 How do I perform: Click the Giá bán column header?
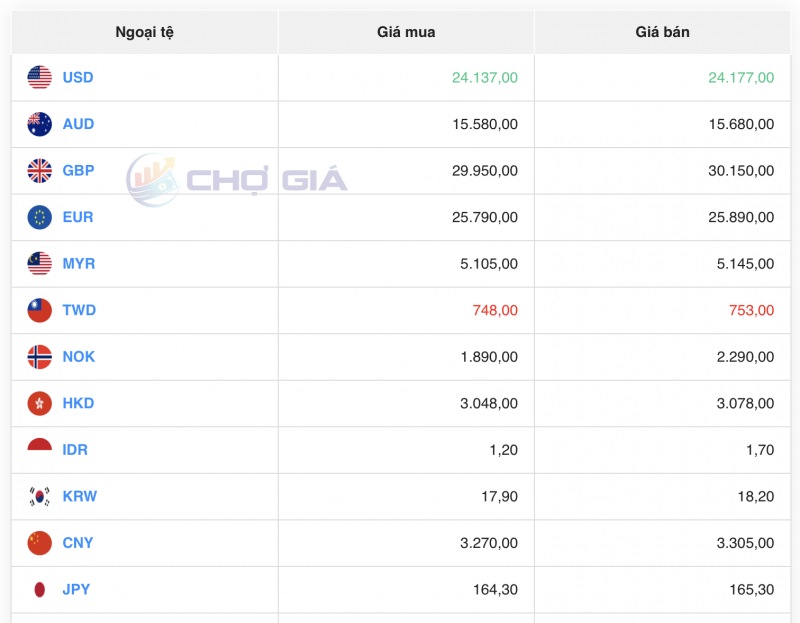[662, 31]
